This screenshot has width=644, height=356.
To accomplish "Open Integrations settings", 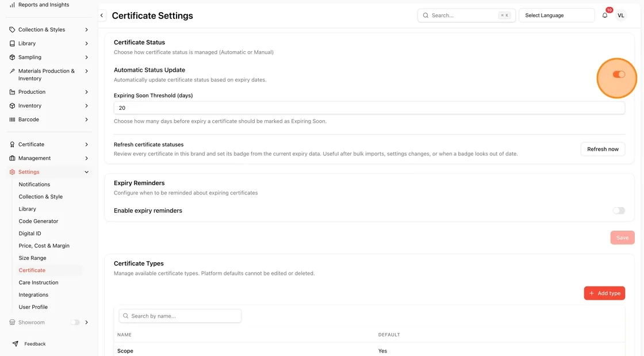I will point(33,295).
